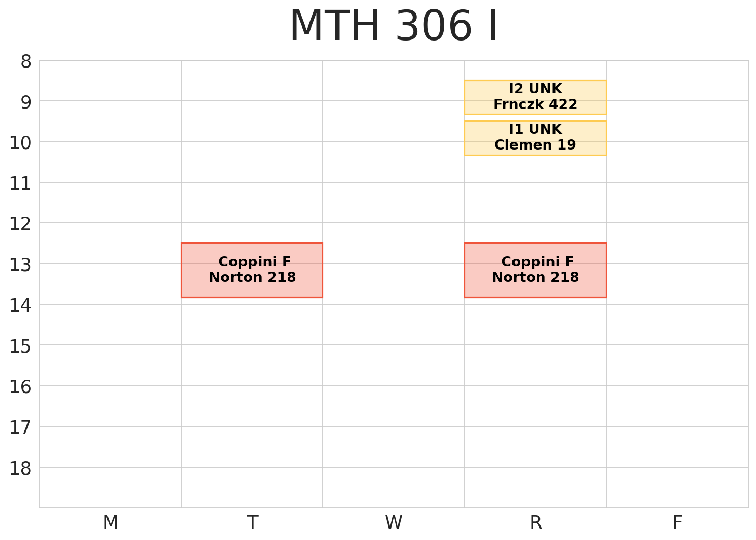
Task: Click the T day label
Action: coord(252,522)
